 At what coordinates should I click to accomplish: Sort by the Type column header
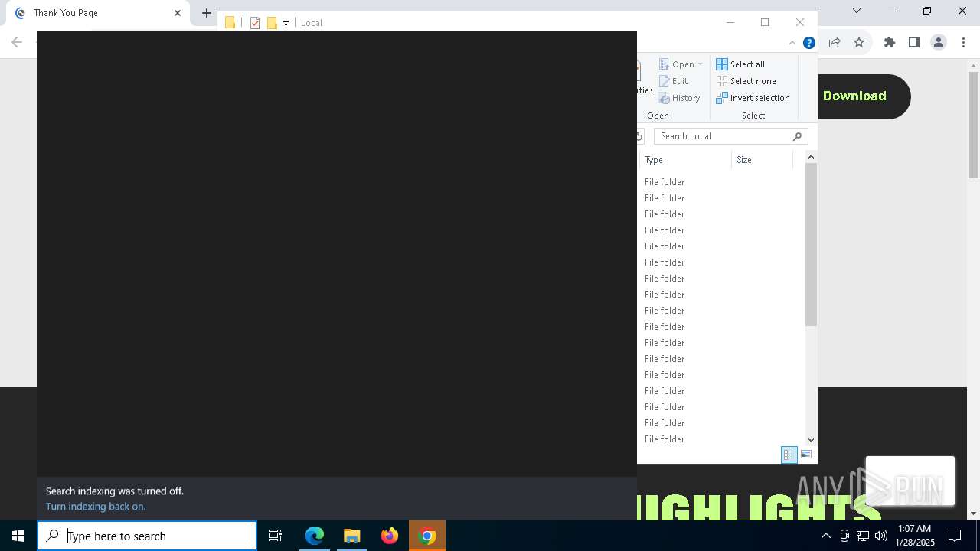[x=685, y=160]
